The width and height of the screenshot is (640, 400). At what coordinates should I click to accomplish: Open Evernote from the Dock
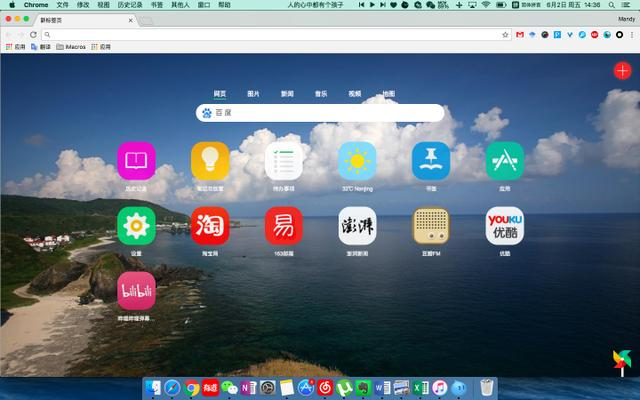click(x=363, y=388)
